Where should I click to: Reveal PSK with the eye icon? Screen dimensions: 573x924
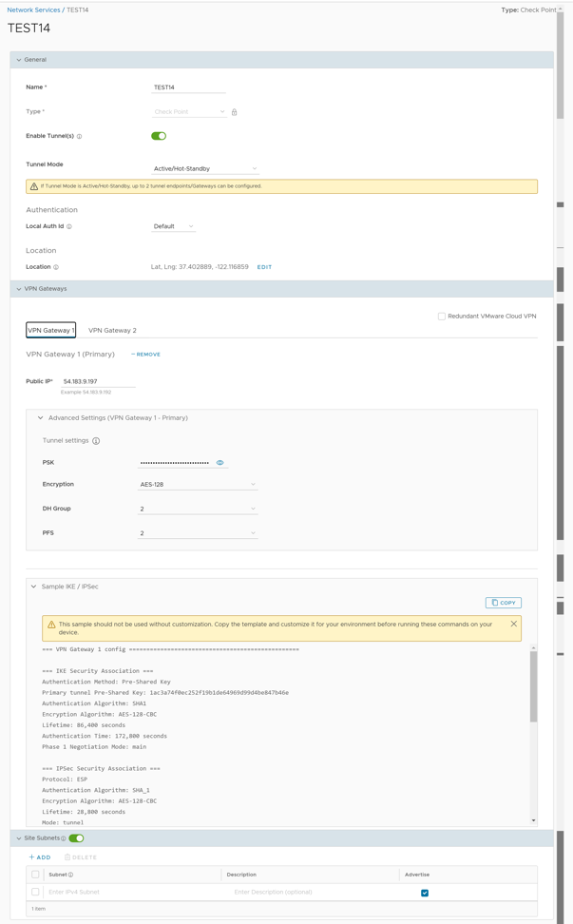[220, 463]
